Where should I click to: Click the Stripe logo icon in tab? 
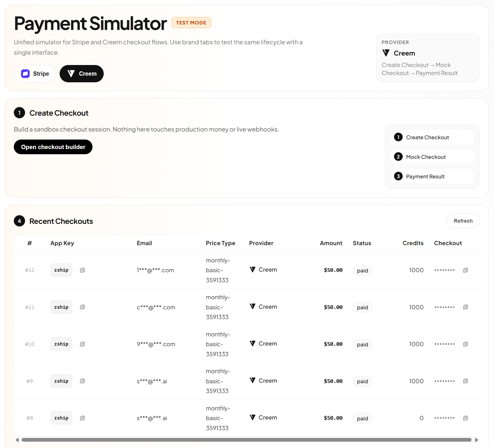point(25,74)
